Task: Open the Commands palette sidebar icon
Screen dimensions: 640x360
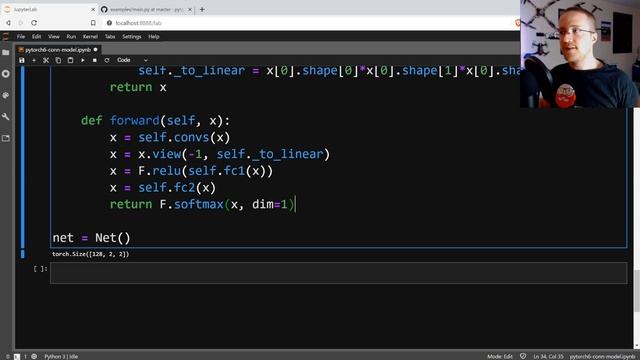Action: pyautogui.click(x=6, y=95)
